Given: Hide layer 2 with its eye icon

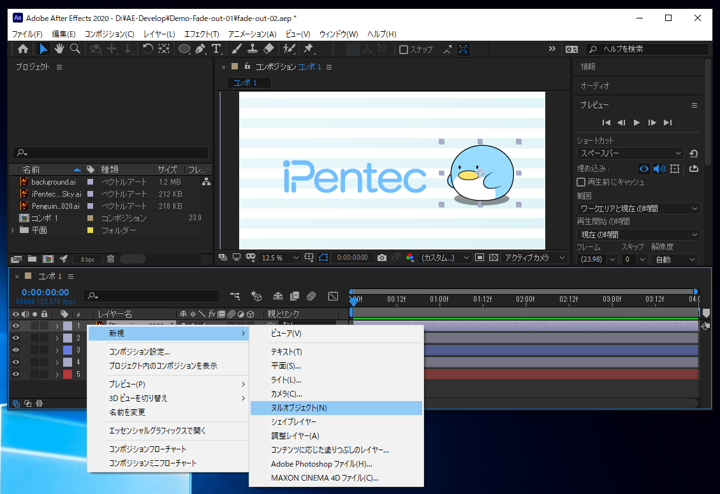Looking at the screenshot, I should (x=16, y=338).
